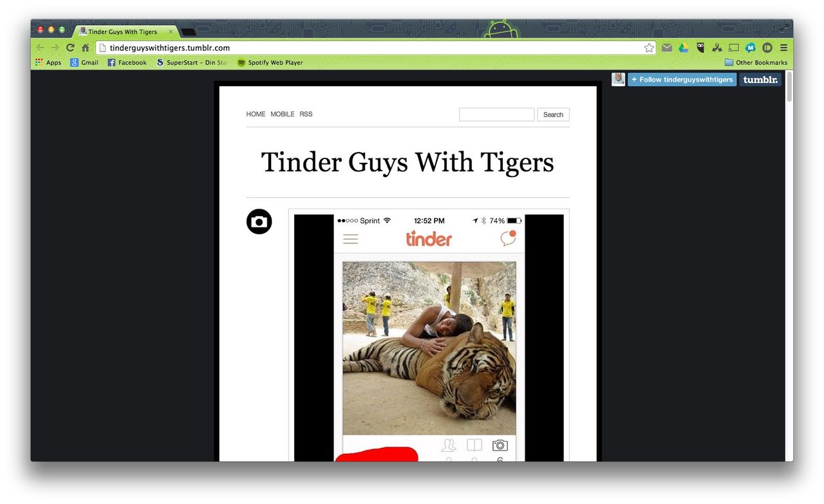
Task: Click the Tinder shared interests book icon
Action: coord(474,445)
